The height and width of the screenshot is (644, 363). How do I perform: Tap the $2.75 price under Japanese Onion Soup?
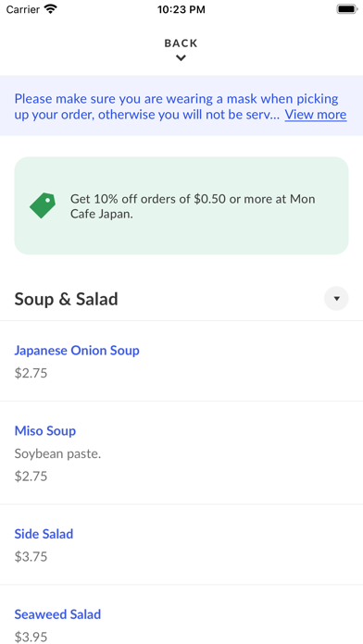coord(31,373)
